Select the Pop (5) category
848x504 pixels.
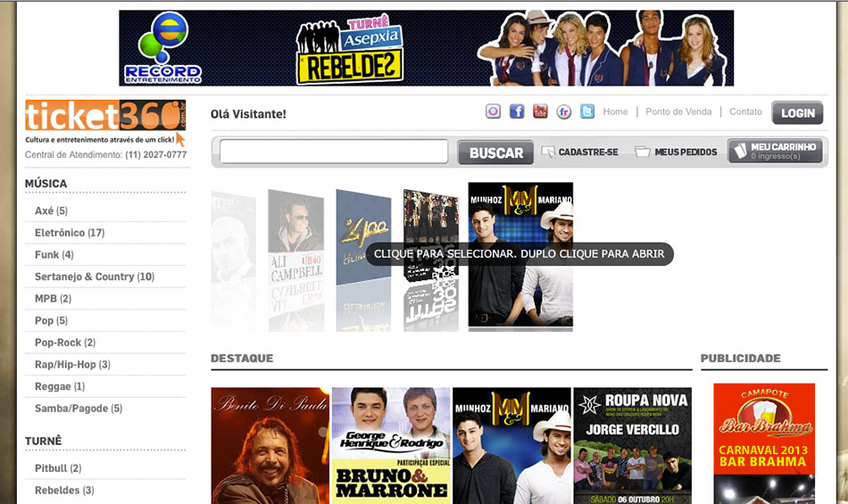pyautogui.click(x=52, y=321)
